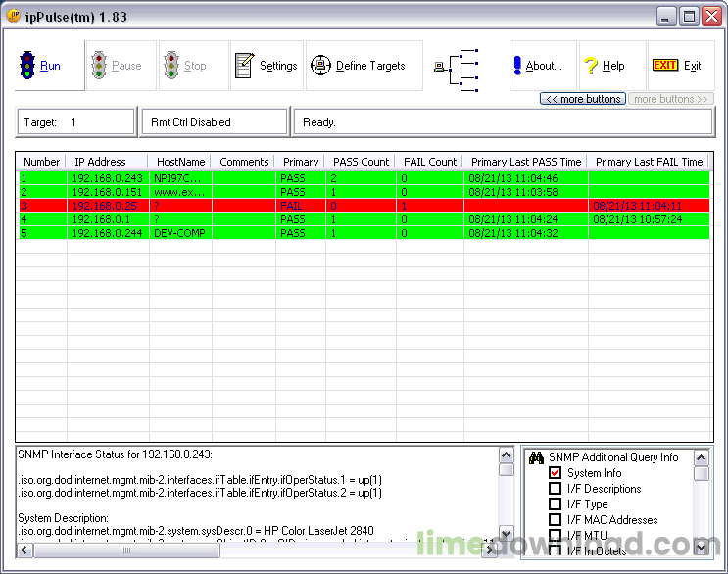
Task: Click the red EXIT sign icon
Action: pos(665,65)
